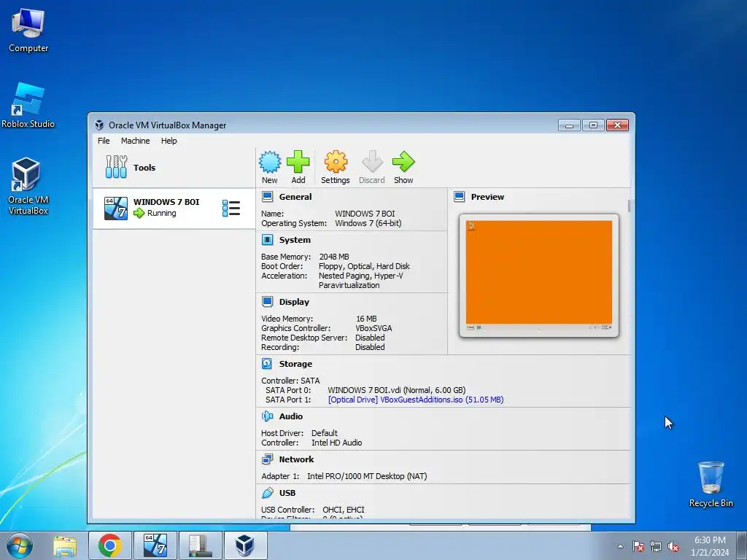Click the Windows 7 (64-bit) operating system value
Viewport: 747px width, 560px height.
coord(368,223)
